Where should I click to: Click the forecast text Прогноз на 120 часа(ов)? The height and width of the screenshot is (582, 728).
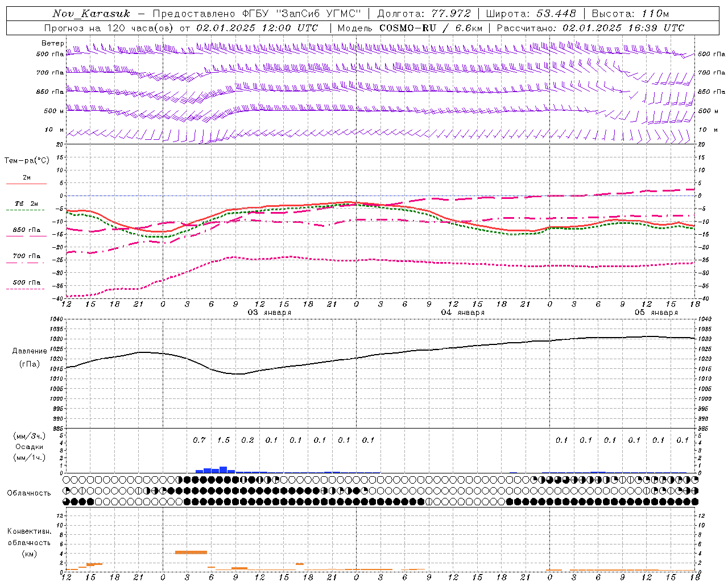(110, 28)
